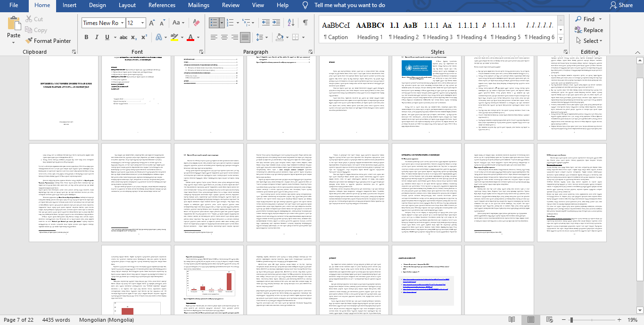The width and height of the screenshot is (644, 325).
Task: Expand the font size dropdown list
Action: click(143, 23)
